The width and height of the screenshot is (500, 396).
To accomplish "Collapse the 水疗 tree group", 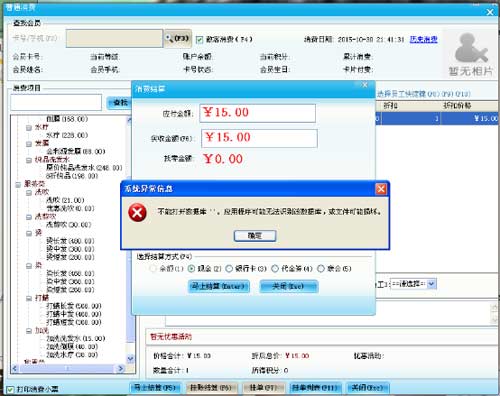I will (x=29, y=127).
